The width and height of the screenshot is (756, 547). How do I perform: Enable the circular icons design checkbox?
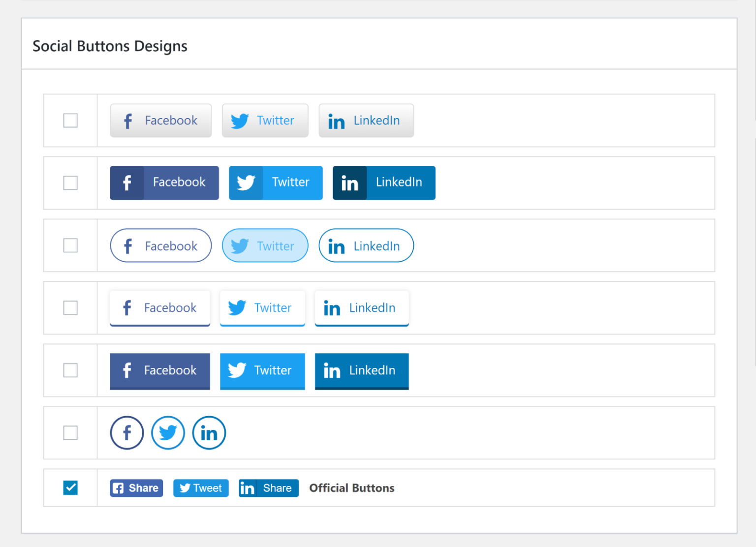click(x=70, y=433)
